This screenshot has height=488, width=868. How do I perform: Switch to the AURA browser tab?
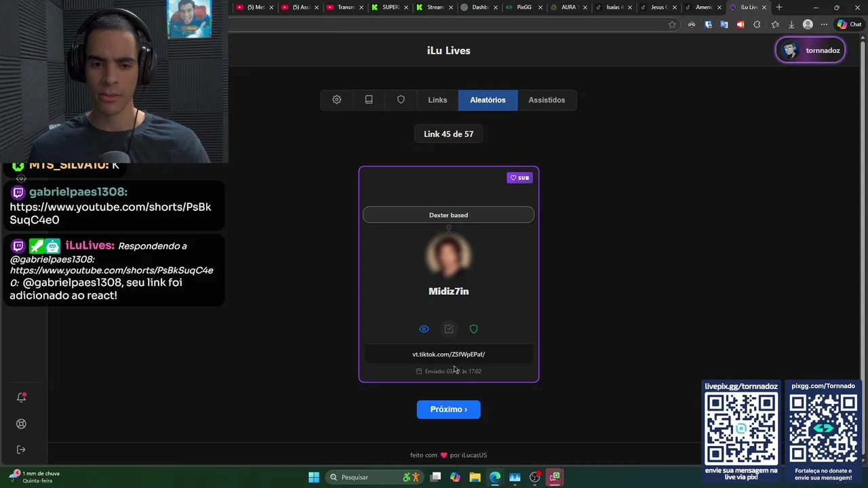[568, 7]
